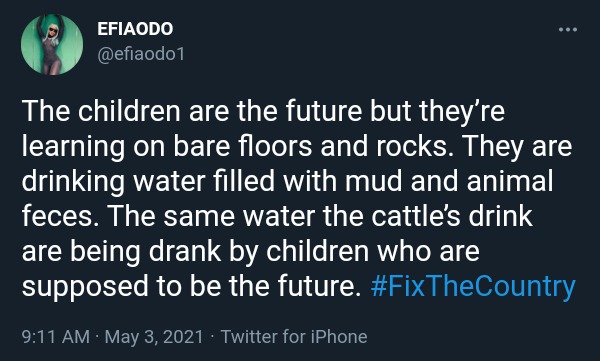Visit the EFIAODO display name profile
This screenshot has height=361, width=600.
(x=135, y=29)
